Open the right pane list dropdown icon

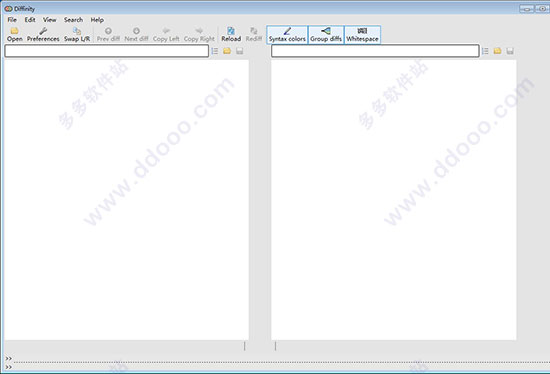pos(485,51)
